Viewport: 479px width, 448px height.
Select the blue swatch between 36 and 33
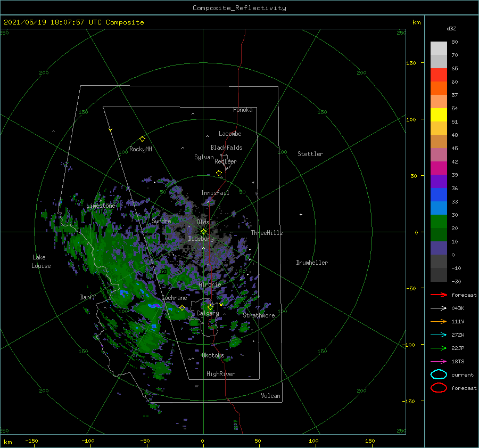(439, 195)
